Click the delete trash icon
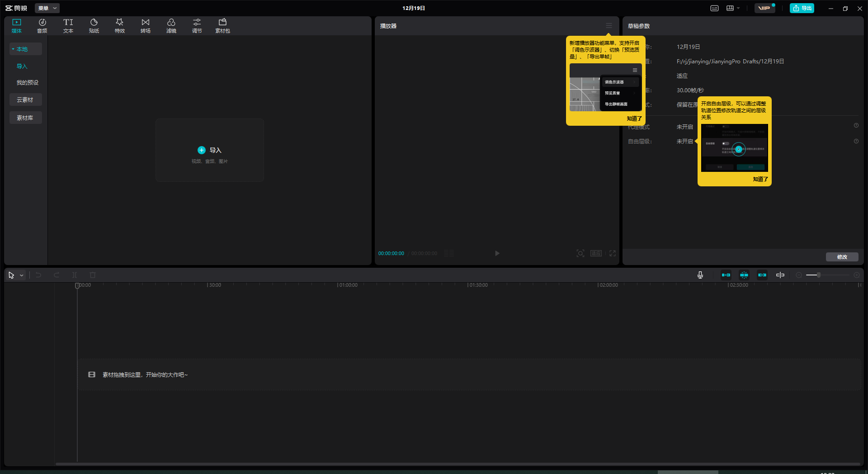Viewport: 868px width, 474px height. (x=93, y=275)
